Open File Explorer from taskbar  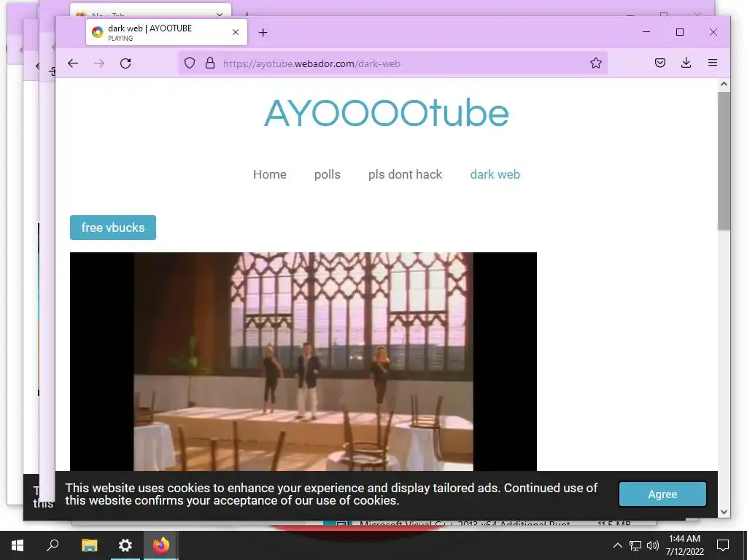[89, 545]
